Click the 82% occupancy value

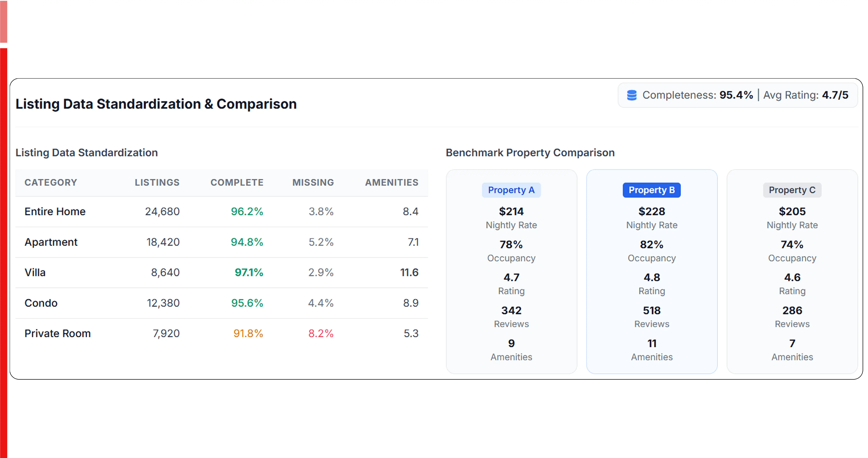pos(652,244)
